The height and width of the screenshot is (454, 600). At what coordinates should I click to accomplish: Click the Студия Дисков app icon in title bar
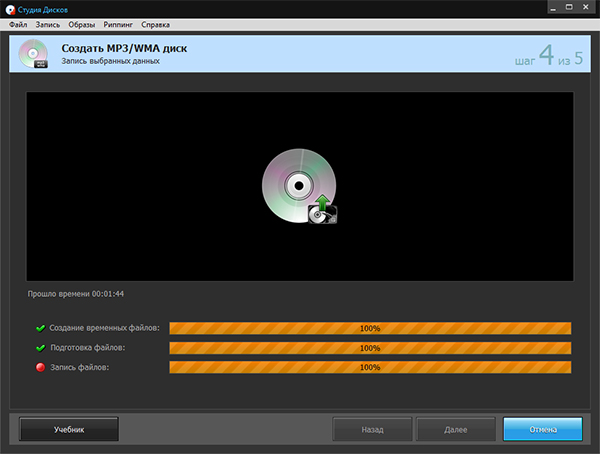(x=9, y=8)
